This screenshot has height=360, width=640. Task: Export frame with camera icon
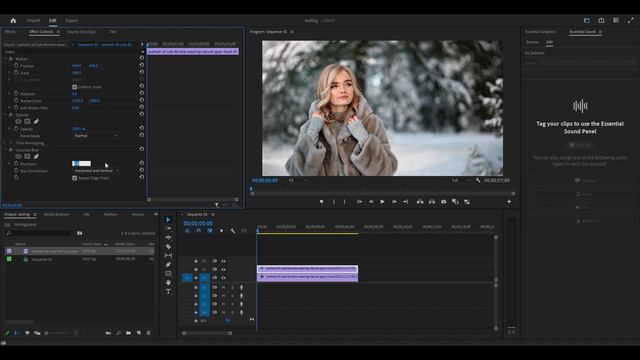(444, 202)
